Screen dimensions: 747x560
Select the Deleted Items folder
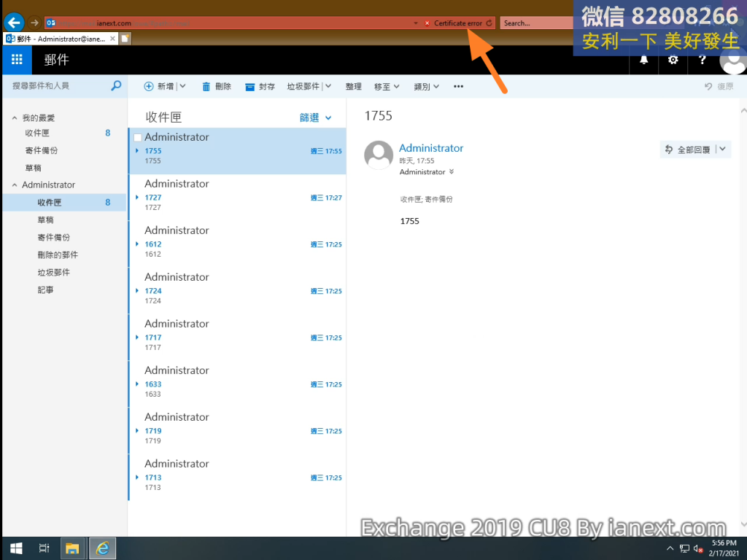coord(58,255)
